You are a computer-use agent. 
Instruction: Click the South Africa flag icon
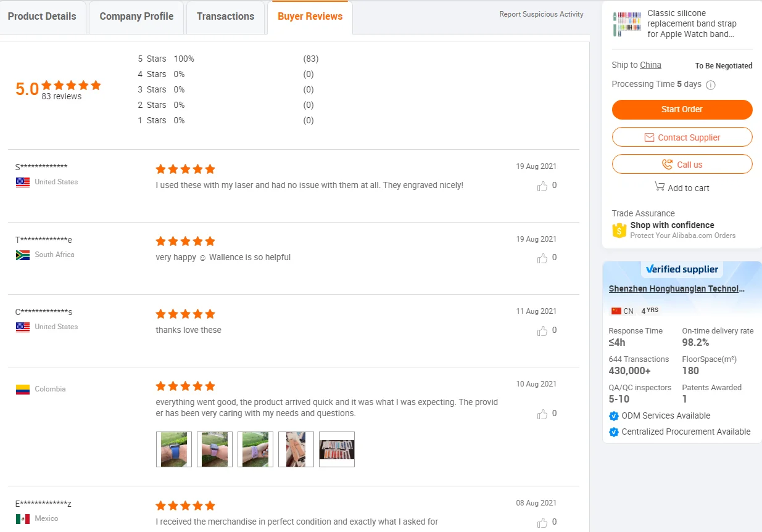coord(23,255)
